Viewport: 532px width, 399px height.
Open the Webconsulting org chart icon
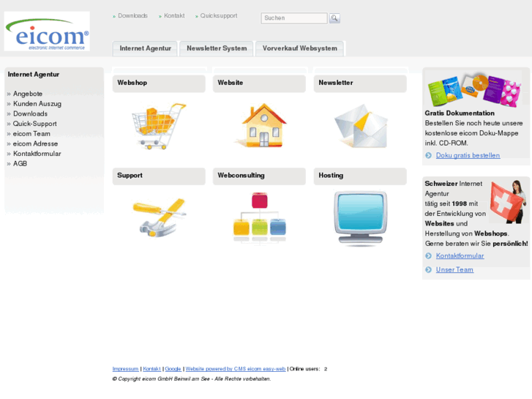260,217
